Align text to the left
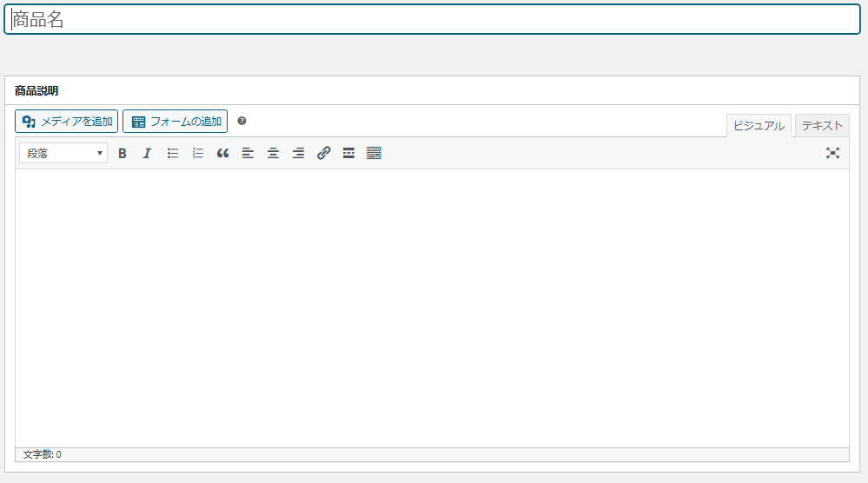Viewport: 868px width, 483px height. (x=248, y=154)
